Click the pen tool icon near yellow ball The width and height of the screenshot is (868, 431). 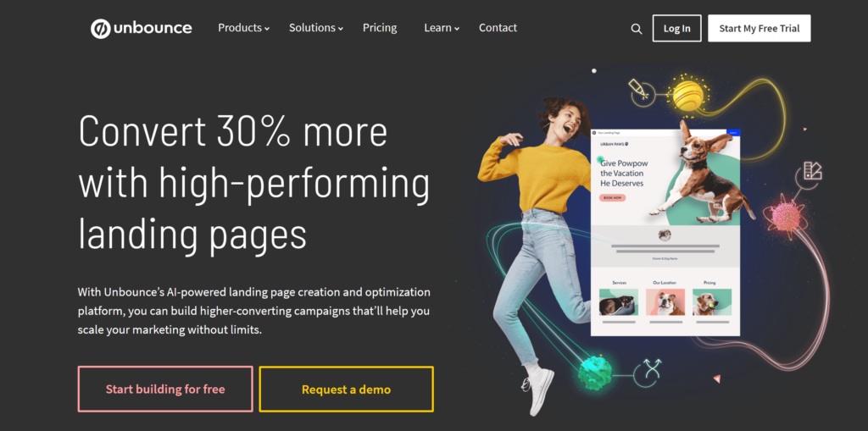639,91
